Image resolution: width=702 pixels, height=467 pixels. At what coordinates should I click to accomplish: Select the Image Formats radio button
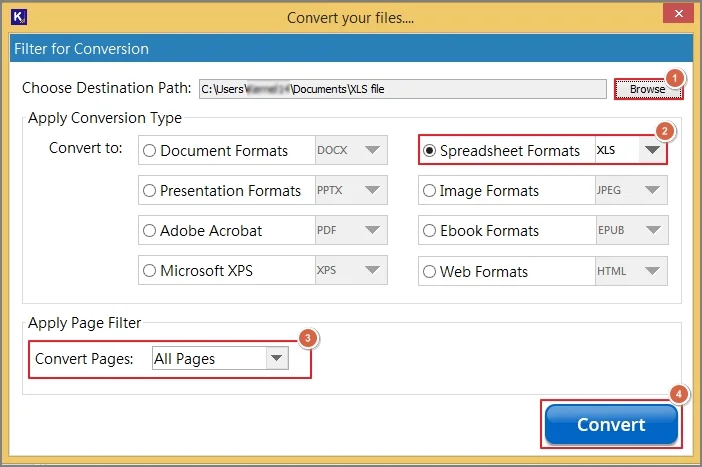pos(430,191)
